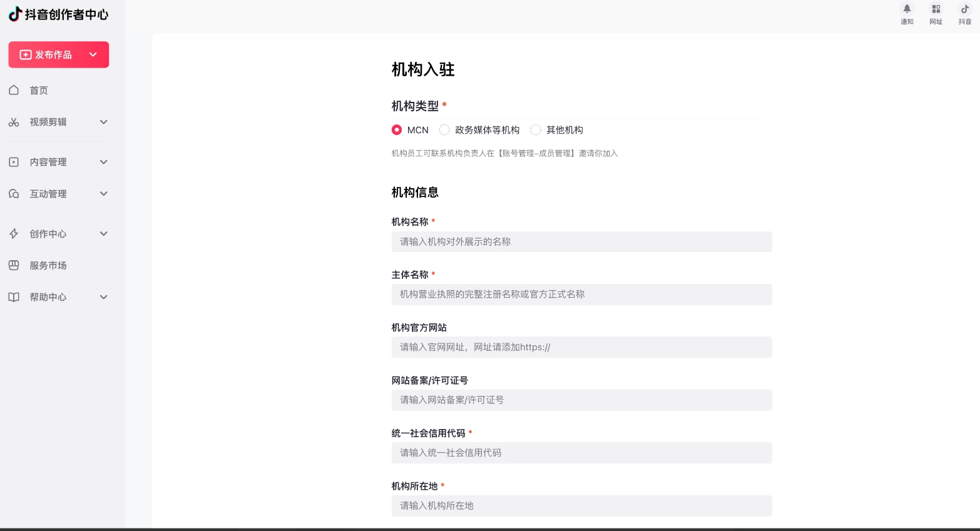Expand the 视频剪辑 chevron
This screenshot has width=980, height=531.
coord(104,122)
